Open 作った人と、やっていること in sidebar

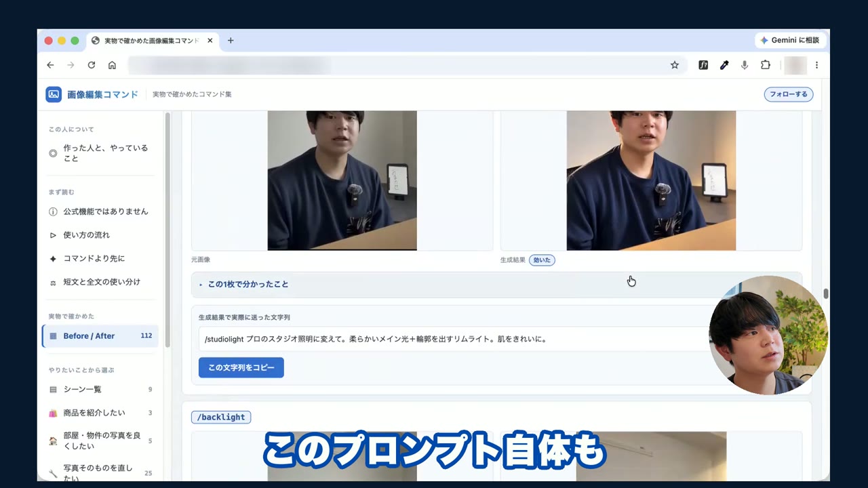[x=99, y=153]
